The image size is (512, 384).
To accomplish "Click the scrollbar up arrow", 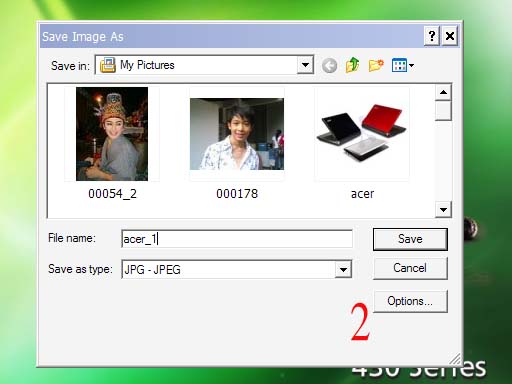I will click(x=443, y=92).
